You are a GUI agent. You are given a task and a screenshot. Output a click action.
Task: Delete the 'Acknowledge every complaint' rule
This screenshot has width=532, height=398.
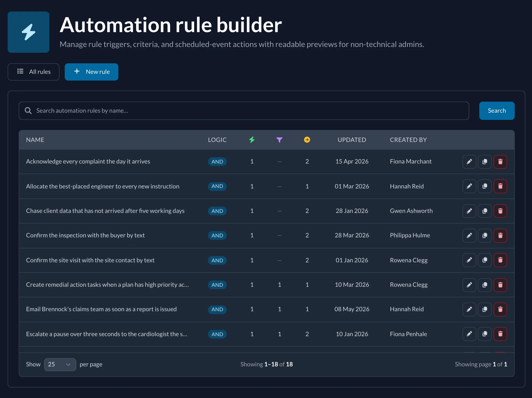click(x=500, y=162)
